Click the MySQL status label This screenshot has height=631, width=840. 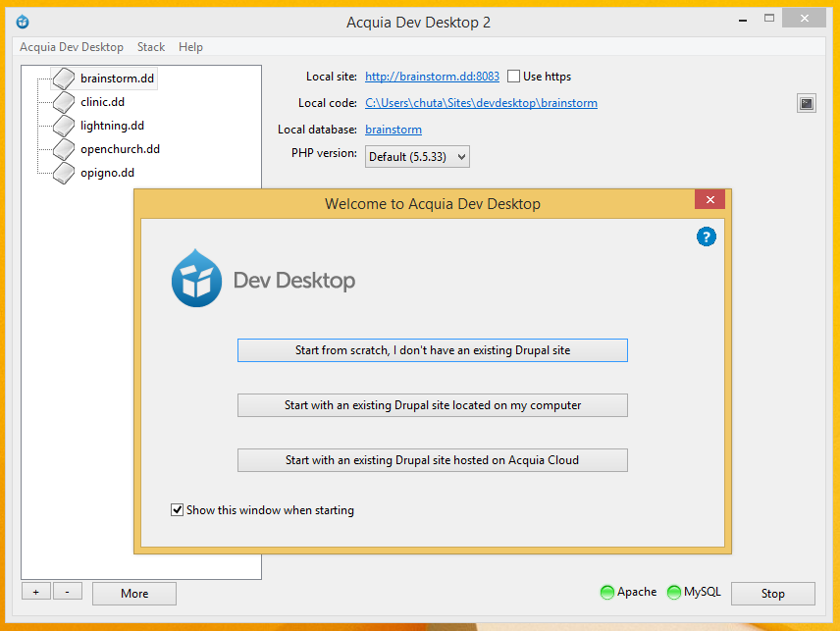(x=703, y=592)
